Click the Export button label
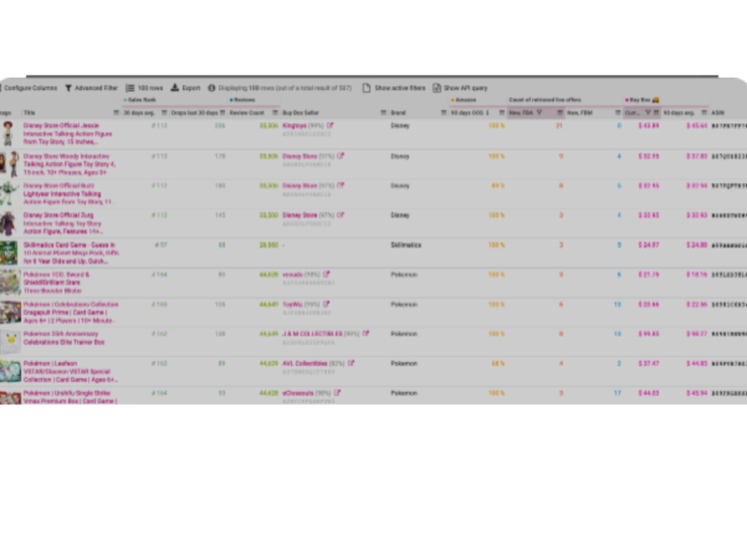The height and width of the screenshot is (560, 747). (191, 88)
